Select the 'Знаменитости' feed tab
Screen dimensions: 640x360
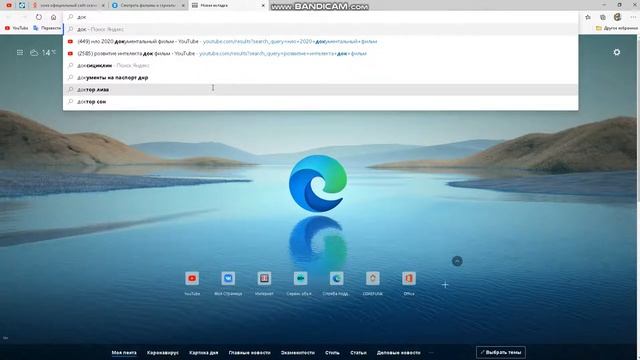coord(298,353)
